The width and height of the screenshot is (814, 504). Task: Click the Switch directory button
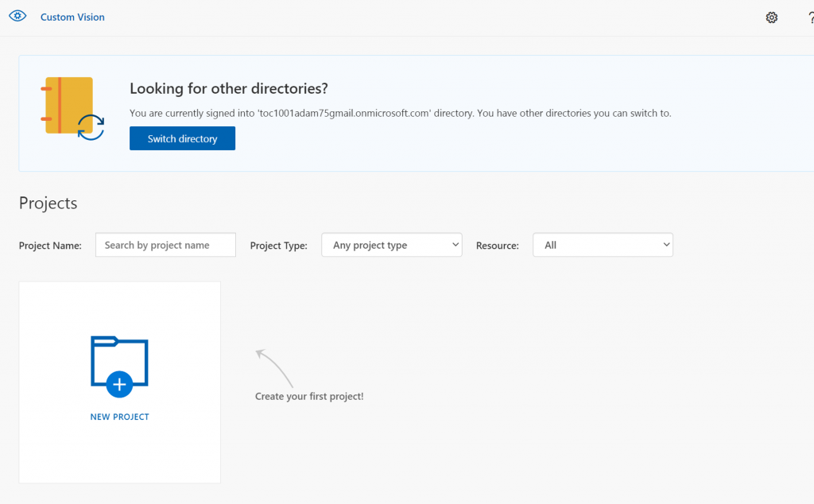pos(182,138)
